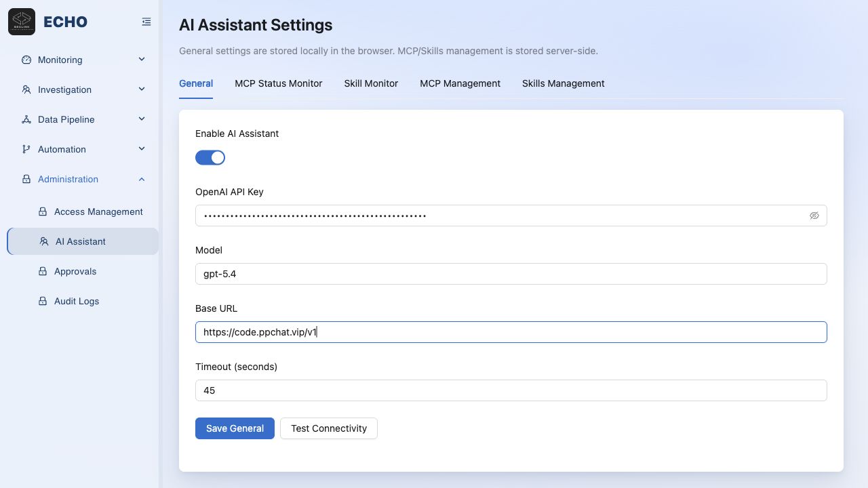Click the 'OpenAI API Key' label
Viewport: 868px width, 488px height.
(x=229, y=192)
